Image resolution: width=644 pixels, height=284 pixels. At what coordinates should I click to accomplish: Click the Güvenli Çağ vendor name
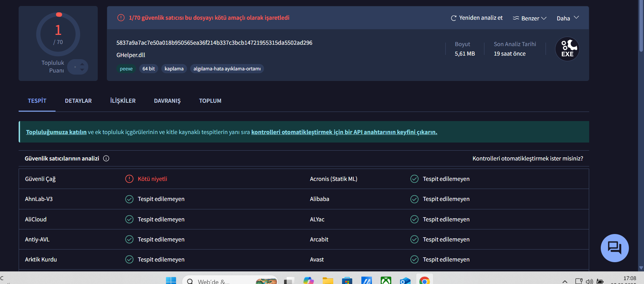pos(40,179)
